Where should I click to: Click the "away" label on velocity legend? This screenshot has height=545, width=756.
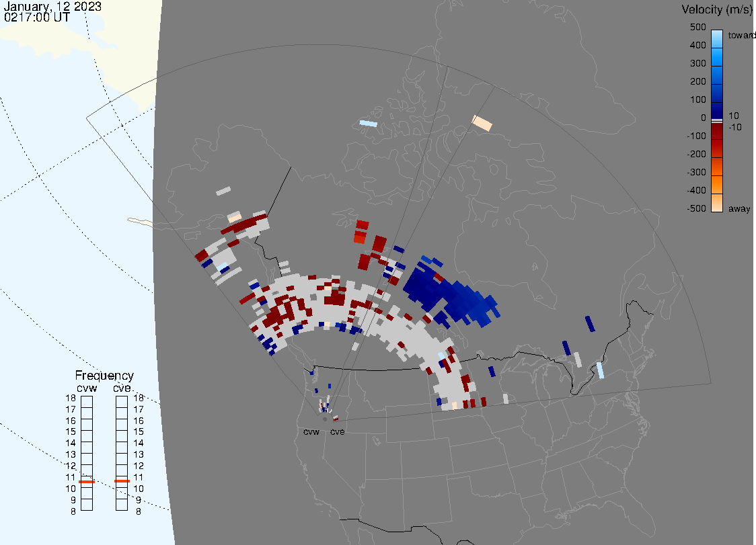739,209
